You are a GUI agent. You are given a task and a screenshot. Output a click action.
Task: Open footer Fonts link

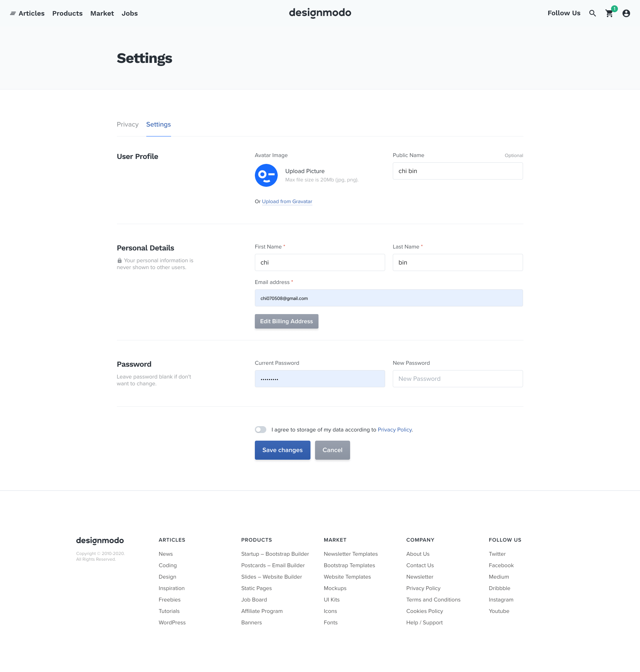(x=331, y=622)
